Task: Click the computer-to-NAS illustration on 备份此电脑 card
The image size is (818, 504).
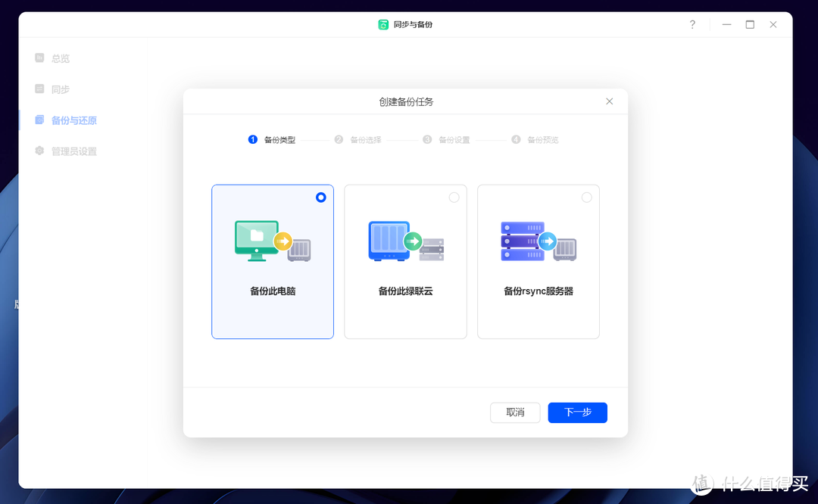Action: tap(273, 242)
